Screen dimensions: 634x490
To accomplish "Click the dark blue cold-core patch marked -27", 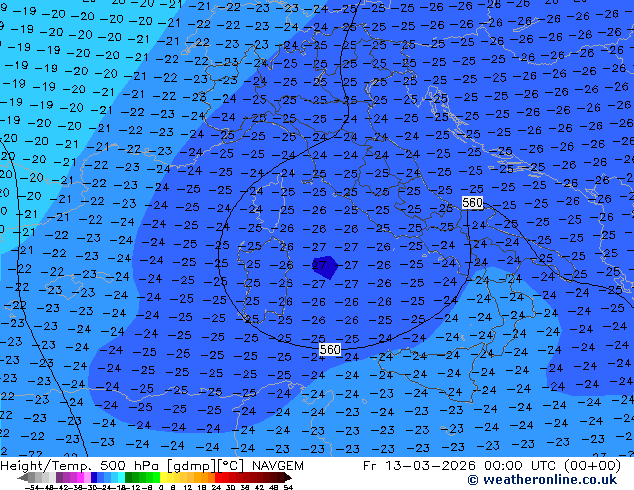I will (325, 266).
